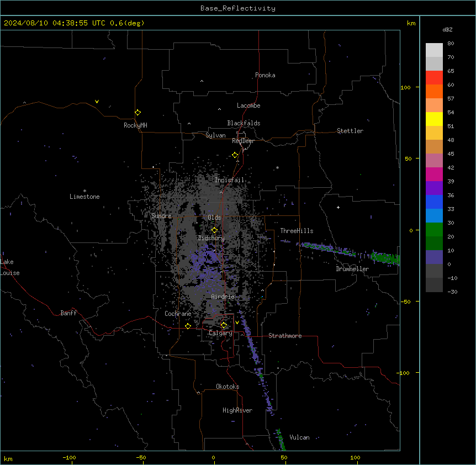Click the Base_Reflectivity title
Viewport: 476px width, 465px height.
point(238,8)
